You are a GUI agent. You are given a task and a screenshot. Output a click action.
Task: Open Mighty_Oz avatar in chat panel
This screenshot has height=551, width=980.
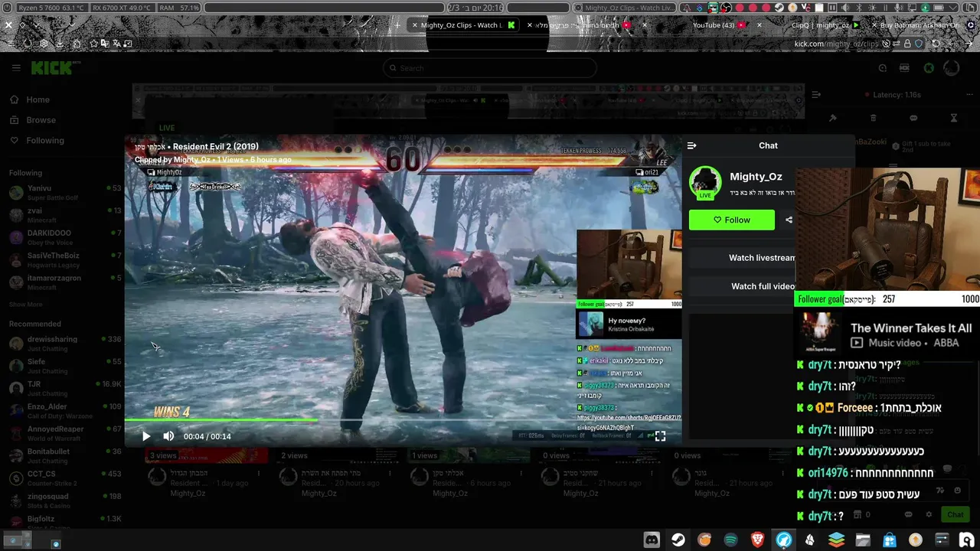tap(705, 182)
